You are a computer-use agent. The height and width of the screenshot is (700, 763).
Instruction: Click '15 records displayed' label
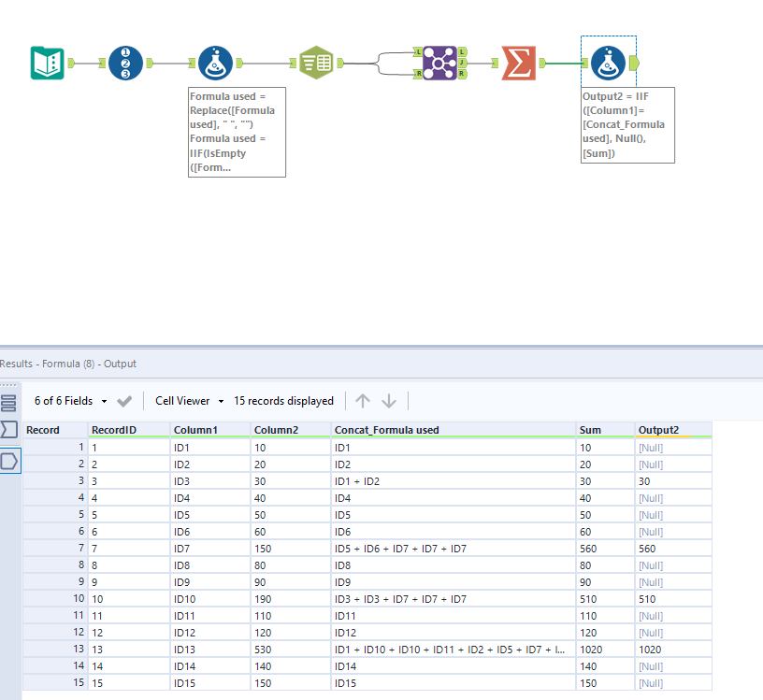(x=283, y=401)
